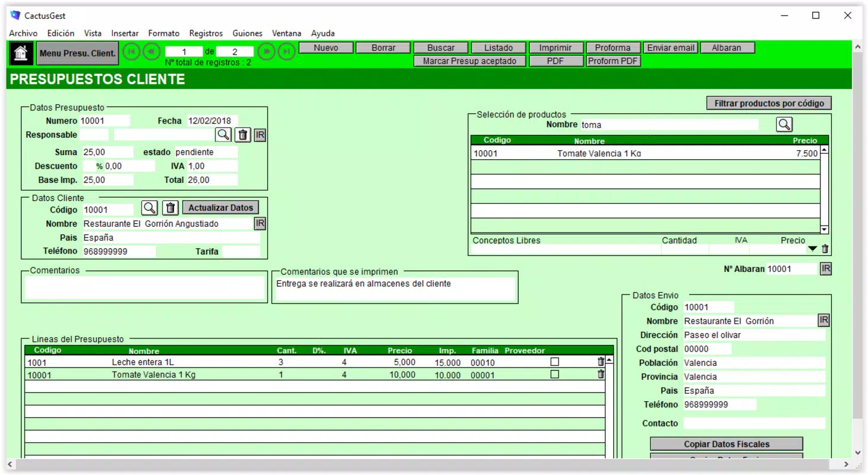Click the Borrar button
Image resolution: width=868 pixels, height=475 pixels.
pos(383,47)
